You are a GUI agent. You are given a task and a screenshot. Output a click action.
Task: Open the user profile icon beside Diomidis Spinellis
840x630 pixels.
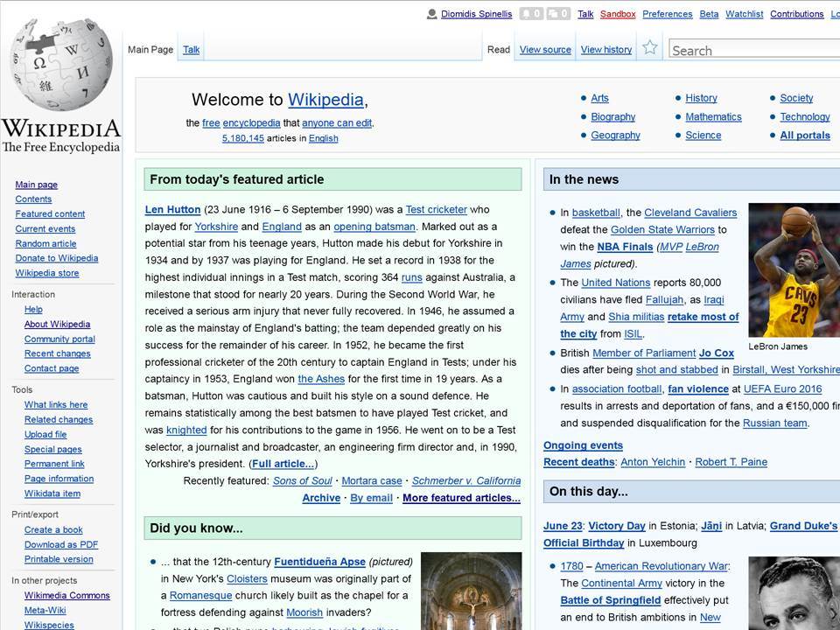point(431,14)
